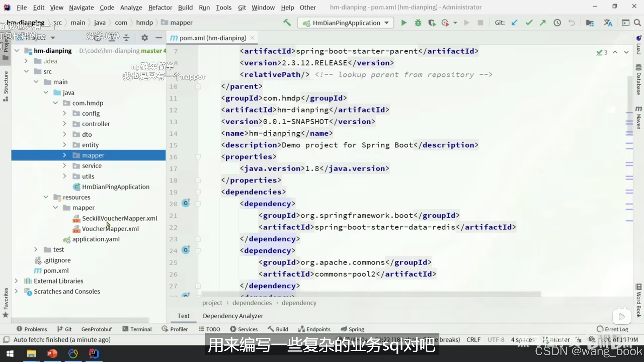Expand External Libraries node
The image size is (644, 362).
pyautogui.click(x=16, y=281)
